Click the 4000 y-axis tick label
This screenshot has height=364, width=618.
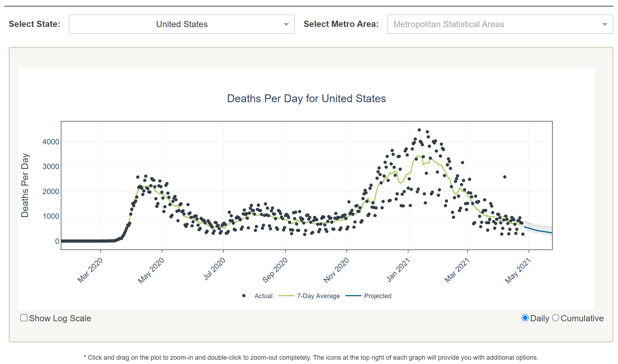(x=51, y=142)
